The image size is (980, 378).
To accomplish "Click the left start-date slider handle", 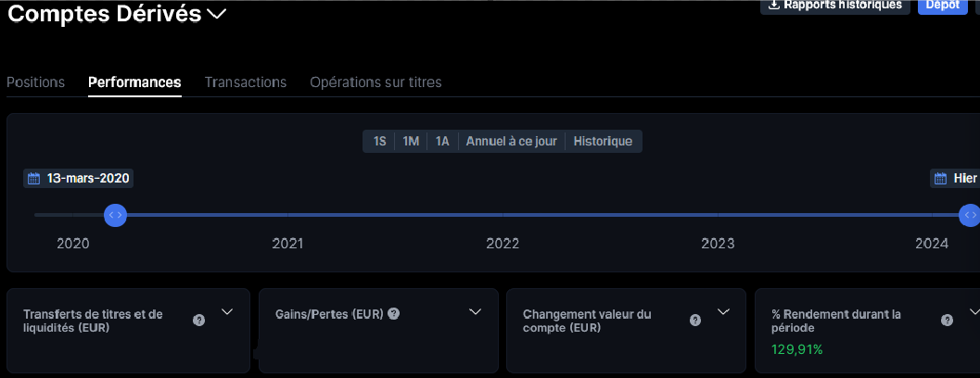I will coord(115,215).
